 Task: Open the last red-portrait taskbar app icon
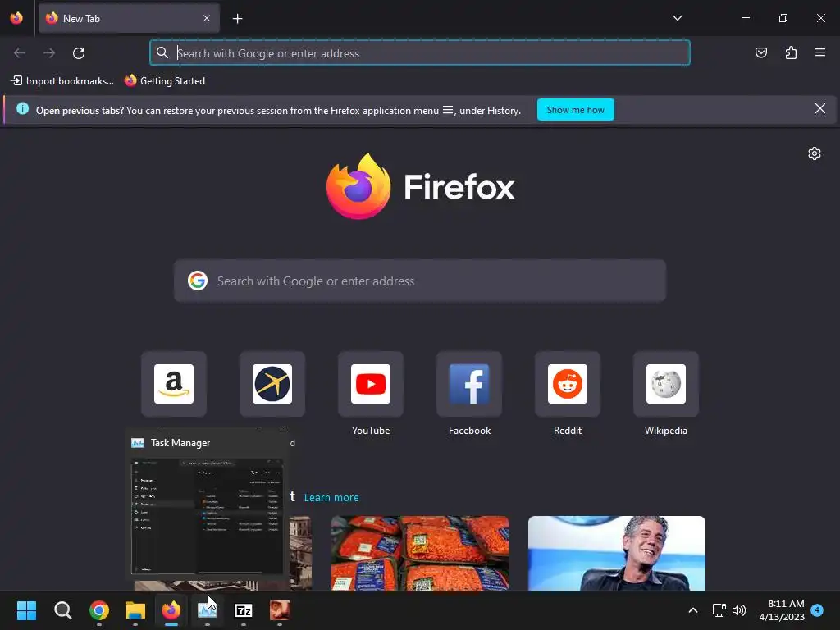click(x=280, y=610)
